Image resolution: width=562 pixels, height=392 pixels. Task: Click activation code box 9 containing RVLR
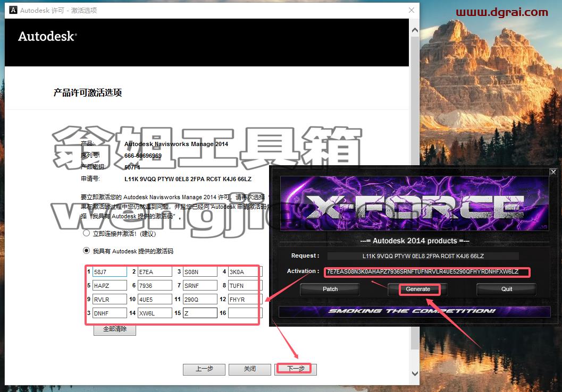tap(110, 299)
